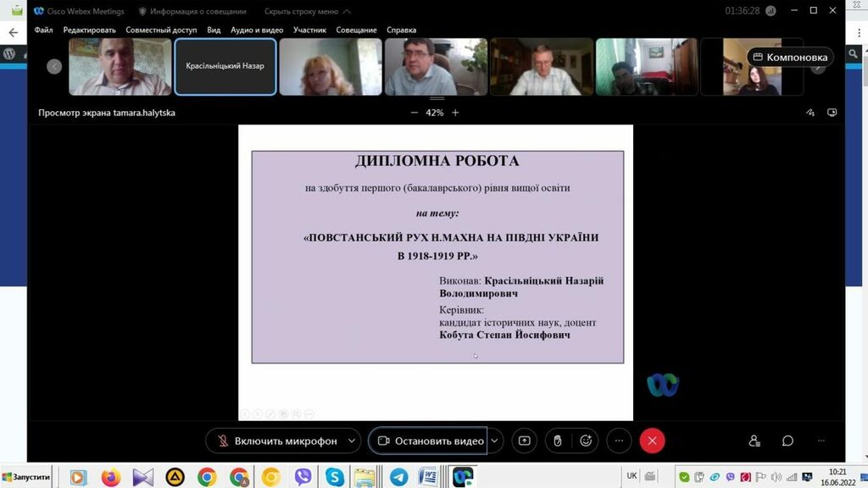Zoom out shared screen with minus button
The image size is (868, 488).
(415, 113)
